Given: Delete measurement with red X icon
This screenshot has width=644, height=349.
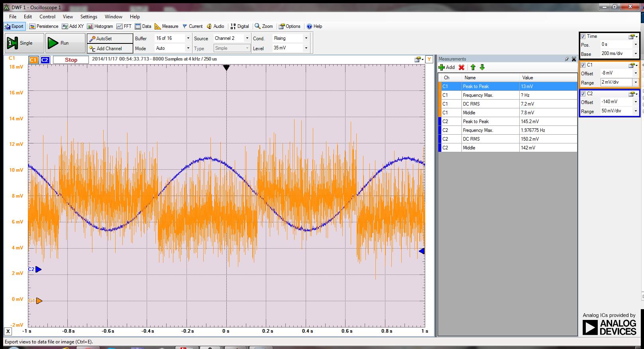Looking at the screenshot, I should pos(461,67).
